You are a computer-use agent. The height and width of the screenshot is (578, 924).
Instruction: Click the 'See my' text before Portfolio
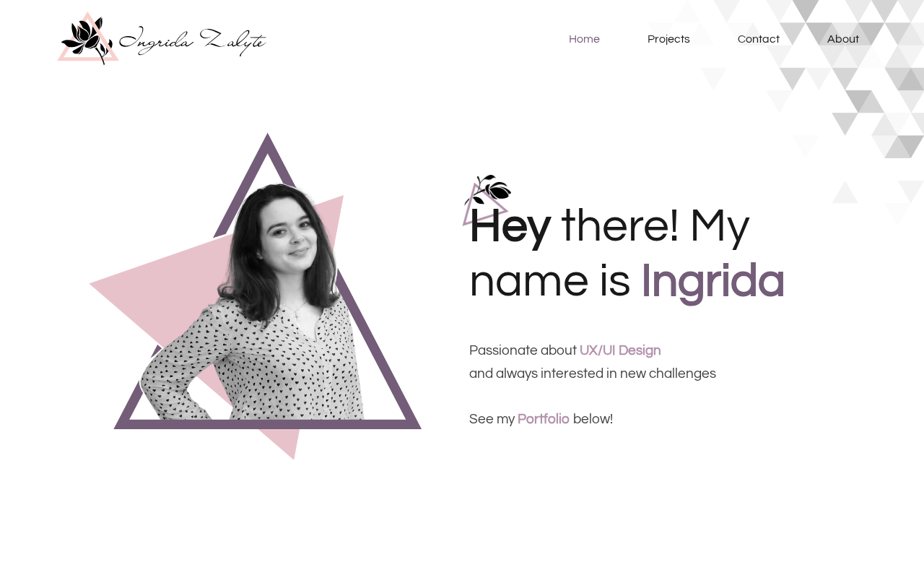click(492, 419)
